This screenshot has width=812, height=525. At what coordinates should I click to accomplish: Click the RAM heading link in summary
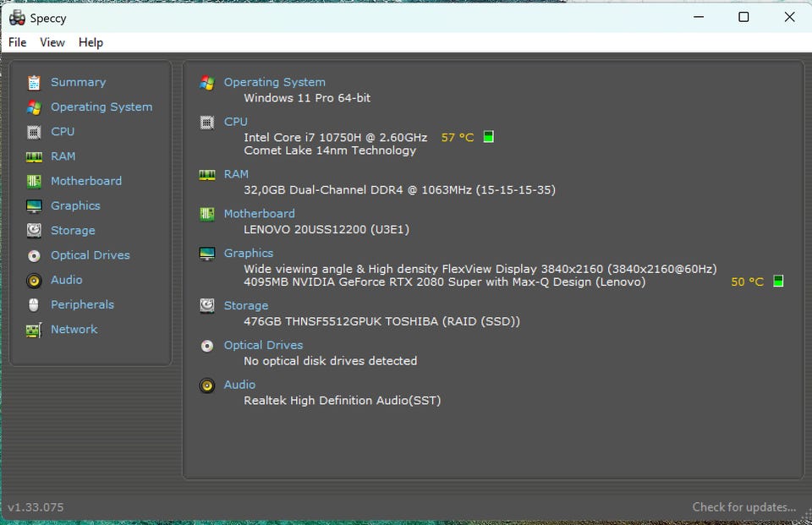[x=236, y=174]
